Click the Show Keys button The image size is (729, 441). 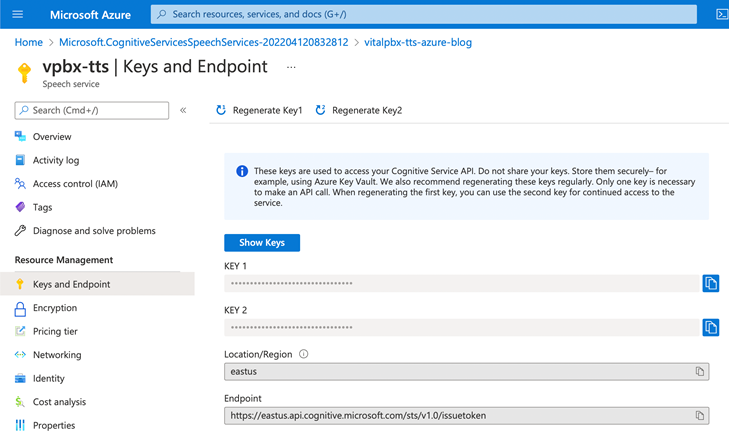262,243
